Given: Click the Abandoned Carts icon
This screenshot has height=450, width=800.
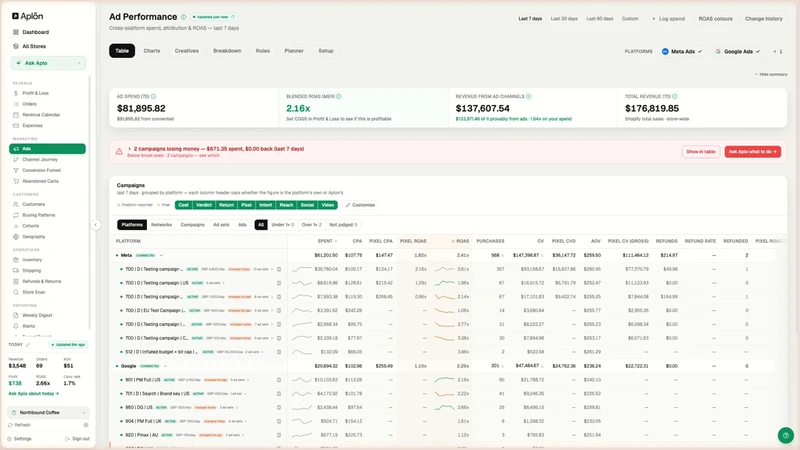Looking at the screenshot, I should [16, 181].
